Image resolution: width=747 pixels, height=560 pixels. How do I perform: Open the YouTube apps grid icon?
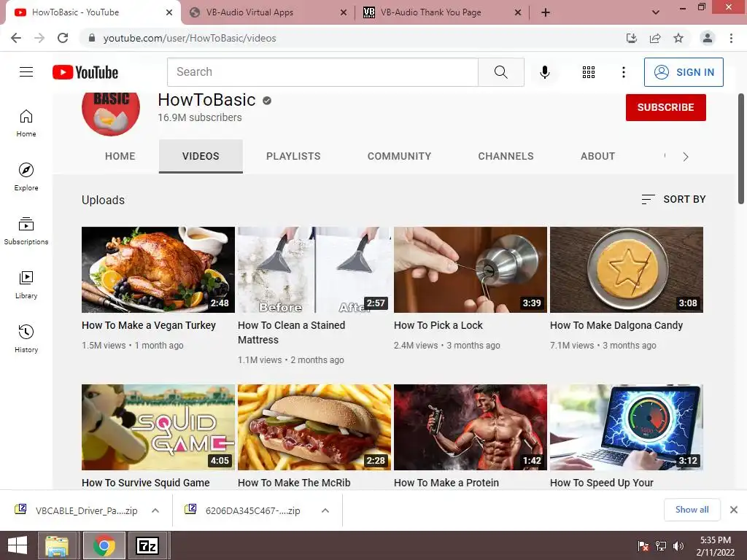coord(589,72)
